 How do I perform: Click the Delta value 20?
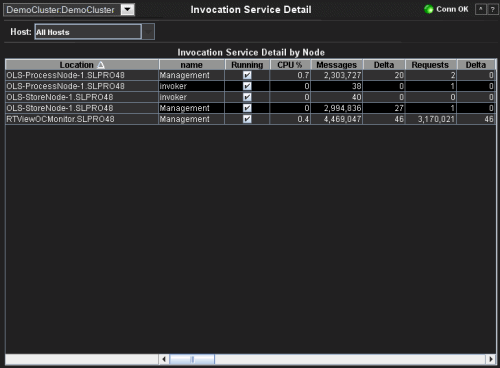[x=399, y=75]
